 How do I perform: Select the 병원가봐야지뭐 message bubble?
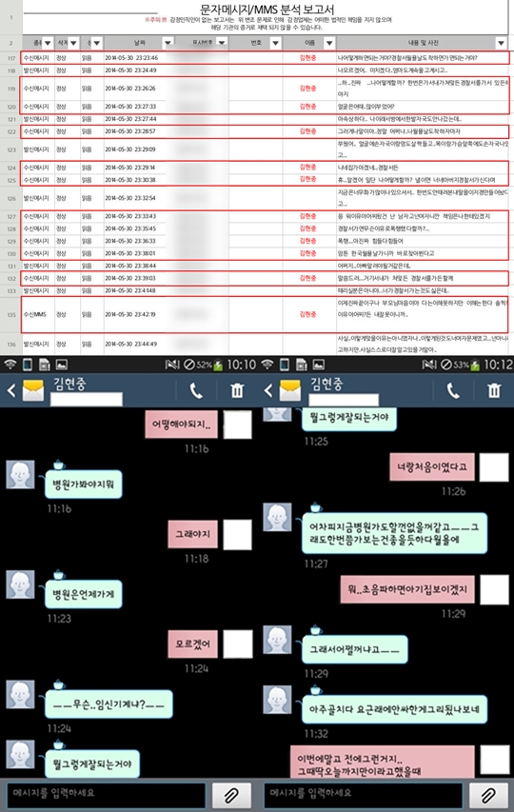tap(84, 485)
